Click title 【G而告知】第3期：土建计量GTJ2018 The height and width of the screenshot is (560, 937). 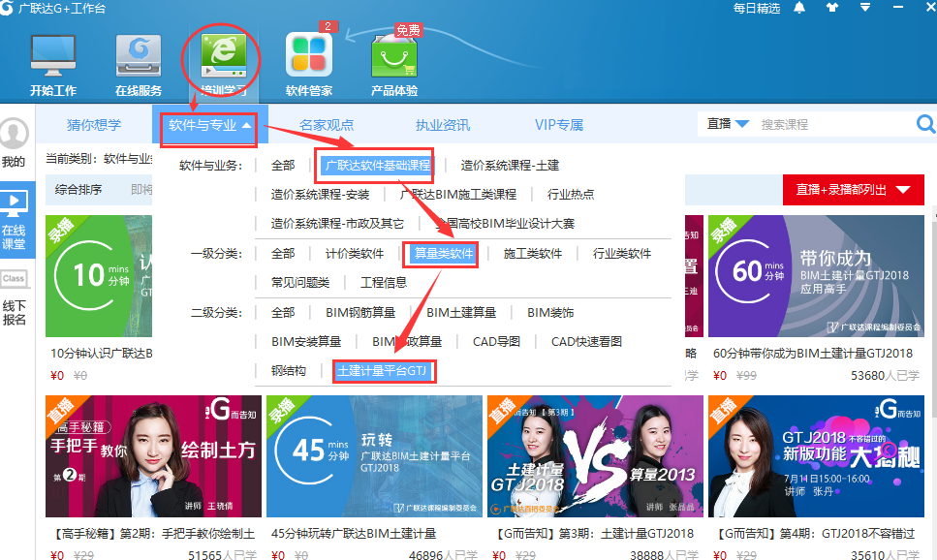593,533
